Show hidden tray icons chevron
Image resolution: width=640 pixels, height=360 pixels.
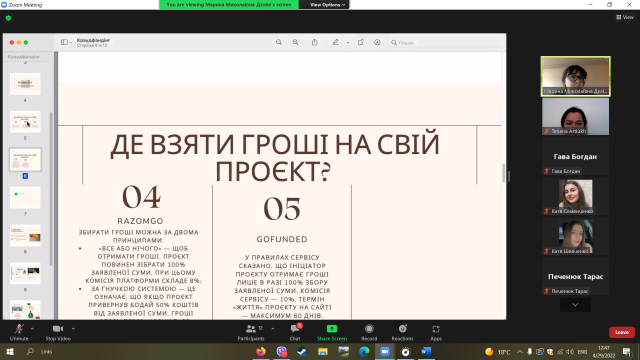(520, 352)
